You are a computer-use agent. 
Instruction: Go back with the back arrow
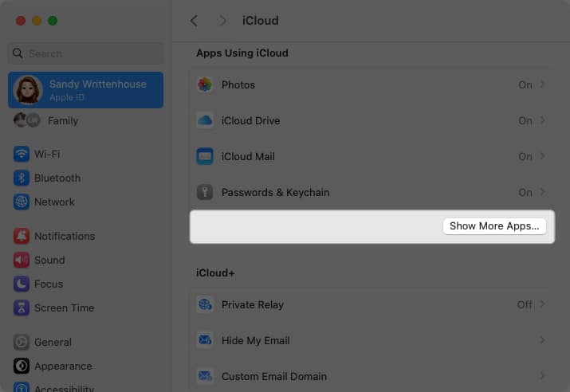coord(194,20)
